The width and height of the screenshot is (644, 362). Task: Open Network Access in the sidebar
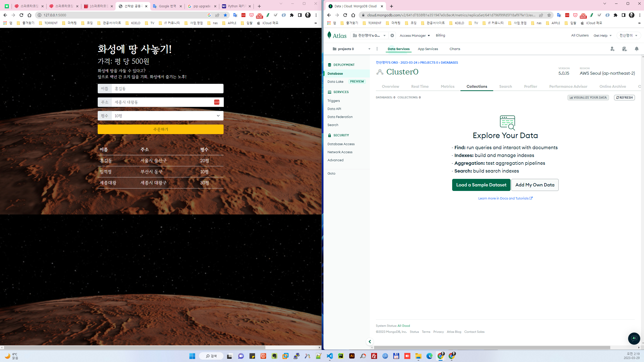point(340,152)
